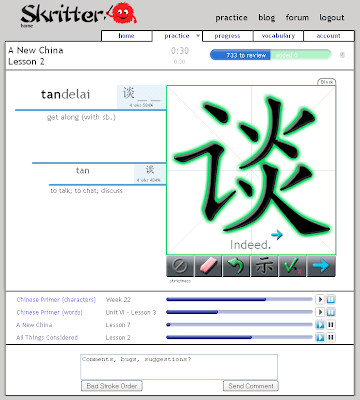Switch to the home tab
This screenshot has width=360, height=400.
click(126, 36)
